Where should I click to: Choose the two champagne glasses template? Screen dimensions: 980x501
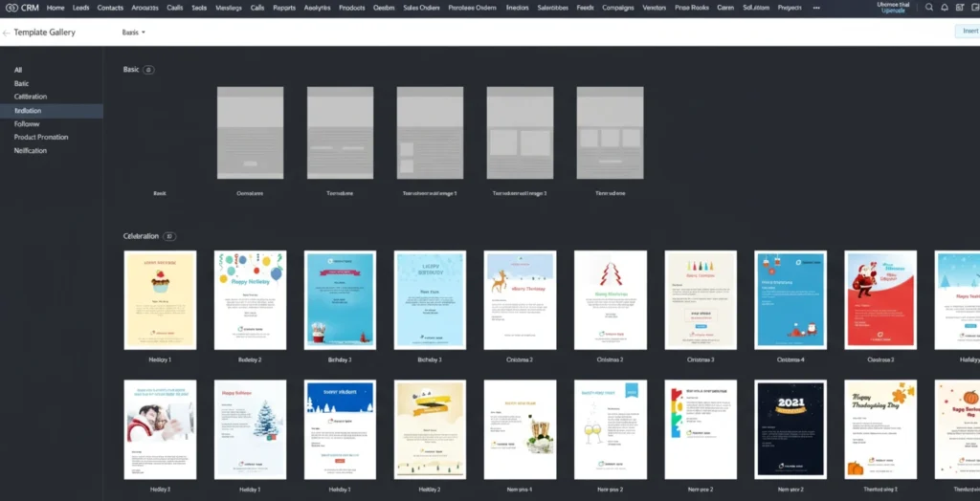click(611, 429)
